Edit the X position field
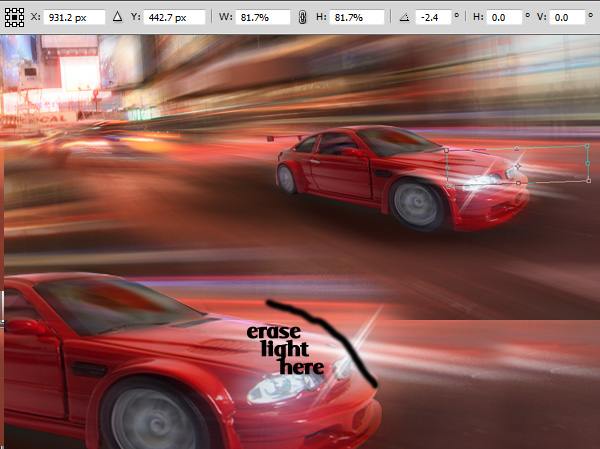The width and height of the screenshot is (600, 449). tap(74, 18)
